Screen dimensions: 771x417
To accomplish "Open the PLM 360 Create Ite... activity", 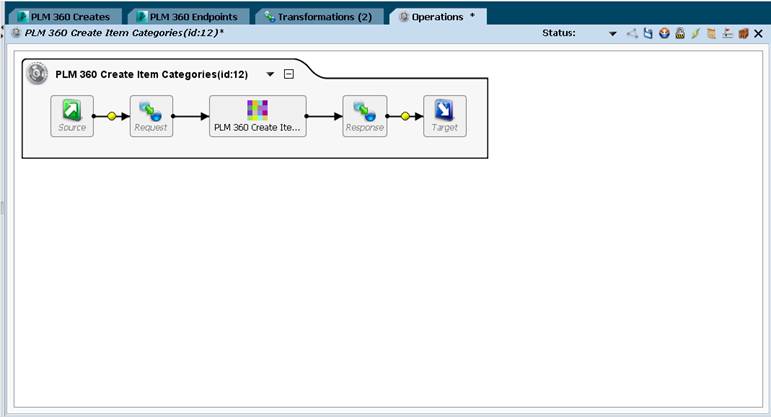I will 258,116.
